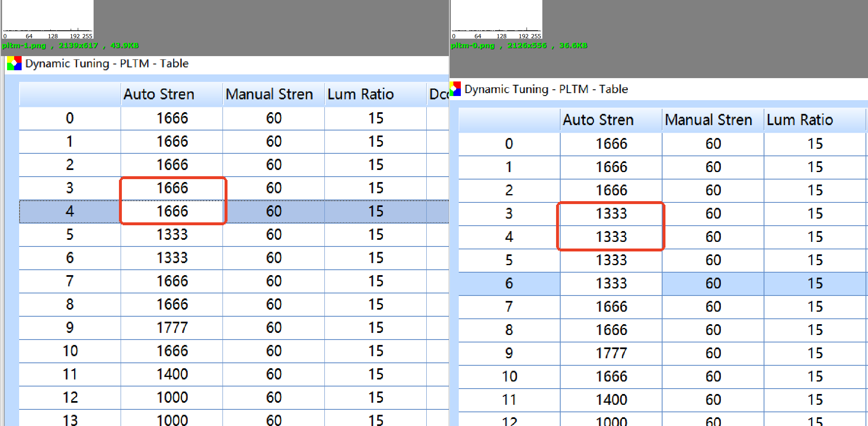Select highlighted row 6 header in right table
The height and width of the screenshot is (426, 868).
tap(509, 283)
